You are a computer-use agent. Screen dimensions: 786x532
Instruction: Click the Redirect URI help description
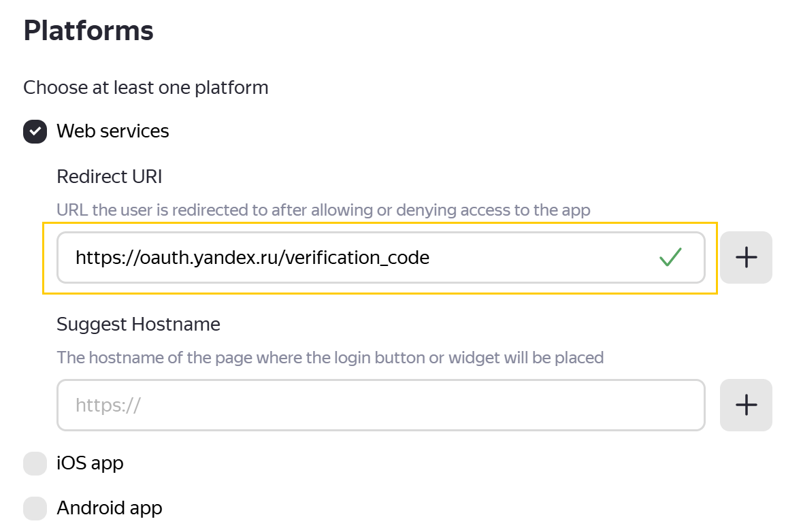tap(323, 210)
